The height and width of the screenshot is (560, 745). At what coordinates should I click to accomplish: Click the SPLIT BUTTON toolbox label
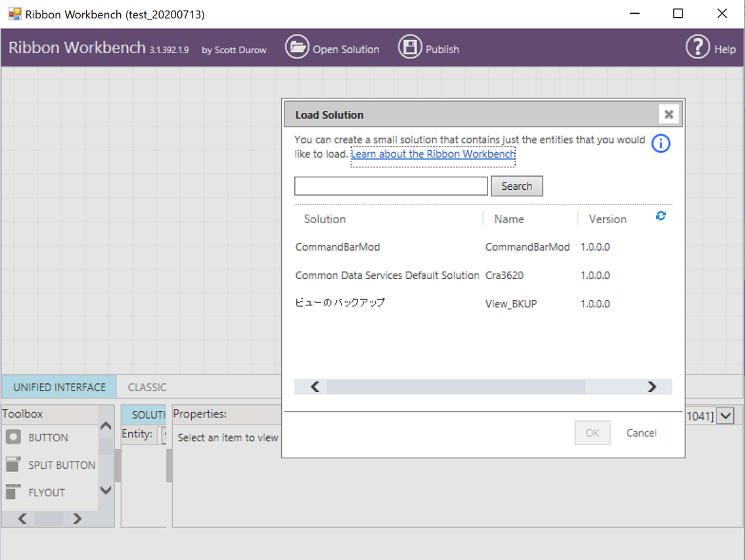tap(62, 465)
